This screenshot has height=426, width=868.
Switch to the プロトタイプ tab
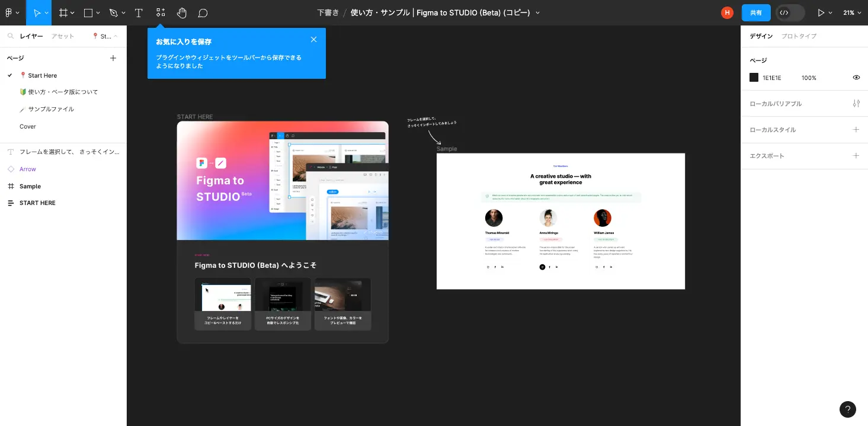click(x=799, y=36)
